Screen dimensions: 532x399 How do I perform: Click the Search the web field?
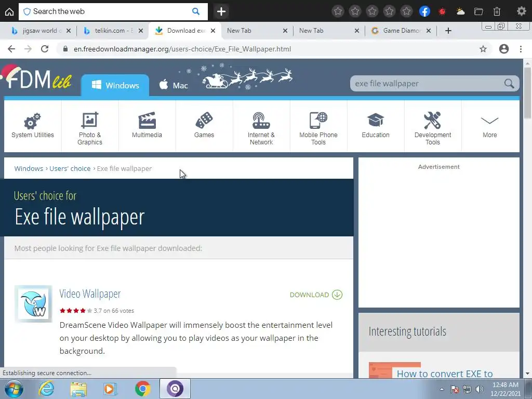113,11
